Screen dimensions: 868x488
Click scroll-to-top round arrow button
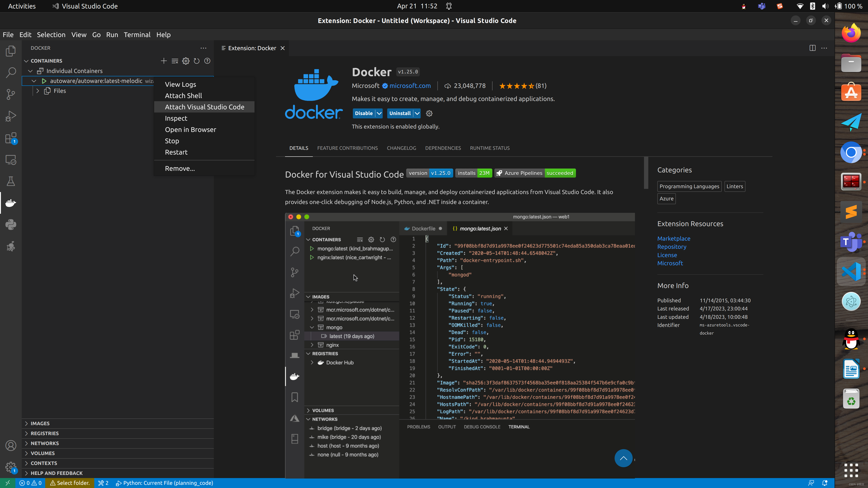click(623, 458)
